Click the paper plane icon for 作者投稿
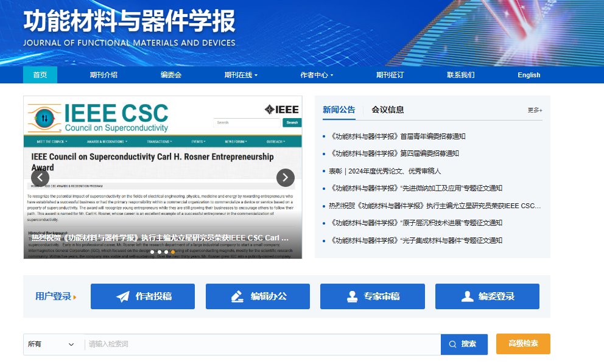 (123, 296)
